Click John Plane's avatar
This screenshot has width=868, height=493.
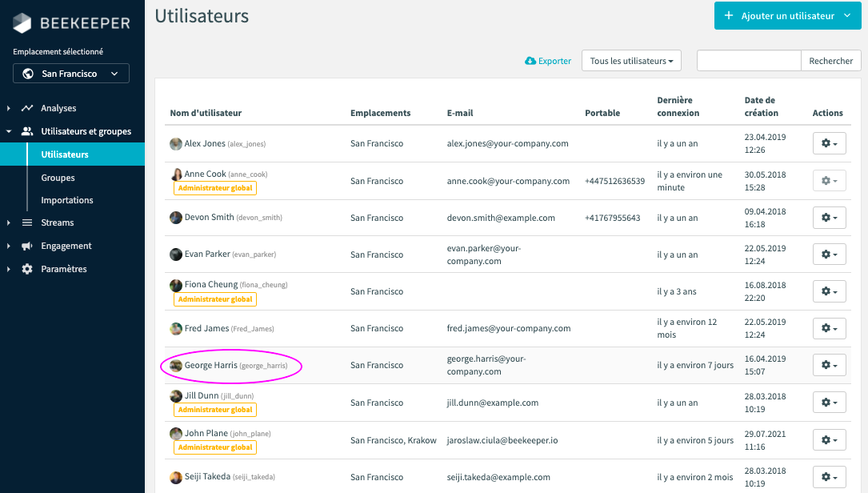(x=176, y=434)
